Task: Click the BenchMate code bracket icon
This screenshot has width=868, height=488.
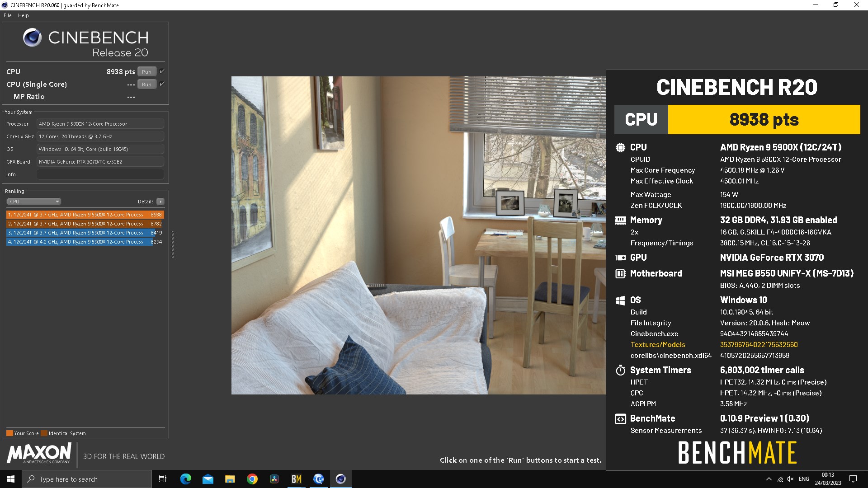Action: [620, 419]
